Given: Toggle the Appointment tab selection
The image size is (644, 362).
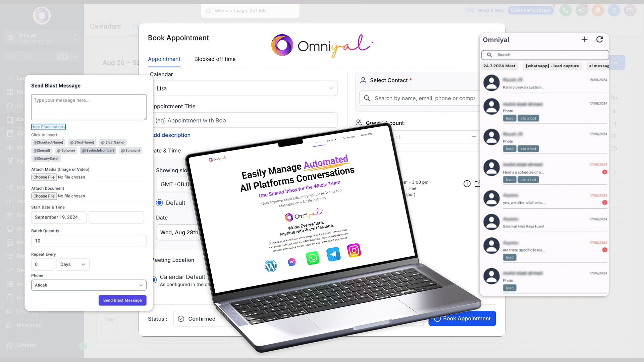Looking at the screenshot, I should pyautogui.click(x=164, y=59).
